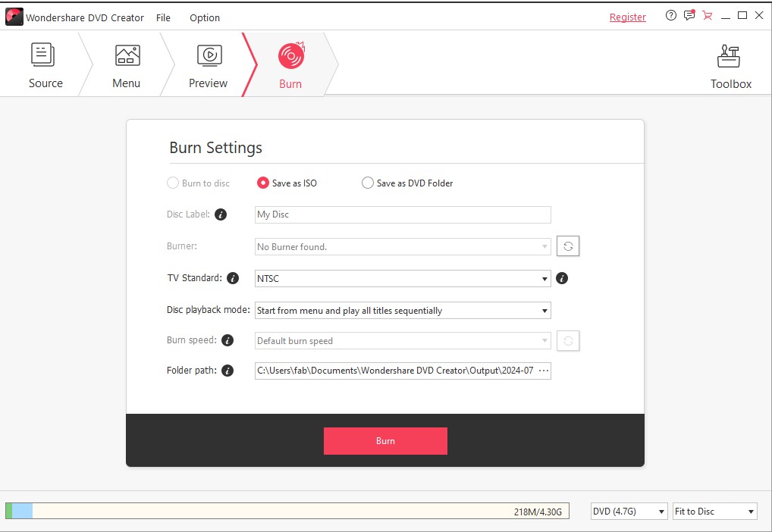Click the Burn button
The width and height of the screenshot is (772, 532).
[385, 440]
